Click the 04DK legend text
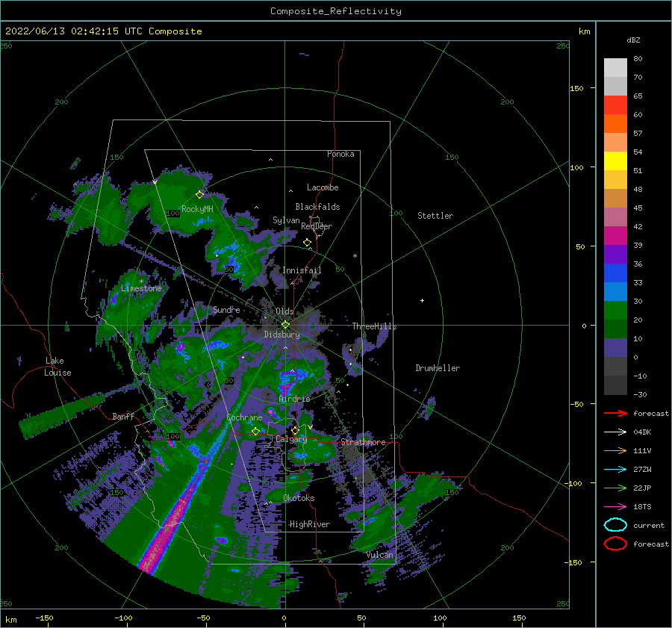Image resolution: width=672 pixels, height=628 pixels. [x=642, y=432]
